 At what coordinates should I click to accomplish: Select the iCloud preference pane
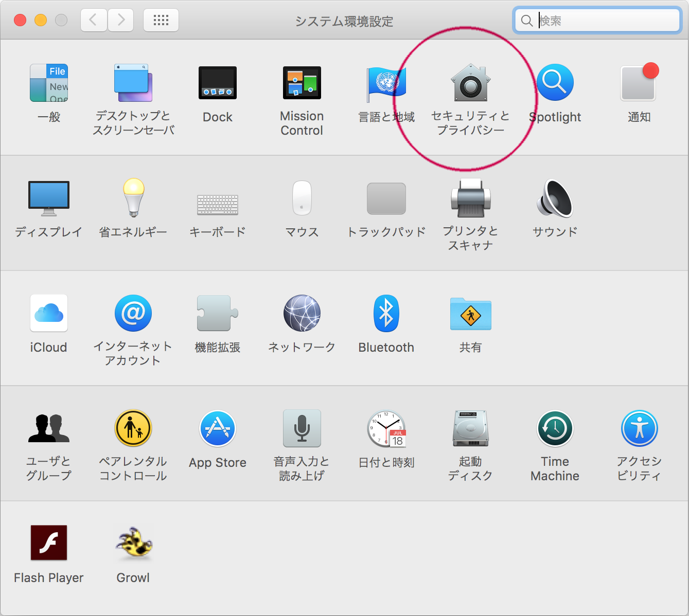(49, 314)
